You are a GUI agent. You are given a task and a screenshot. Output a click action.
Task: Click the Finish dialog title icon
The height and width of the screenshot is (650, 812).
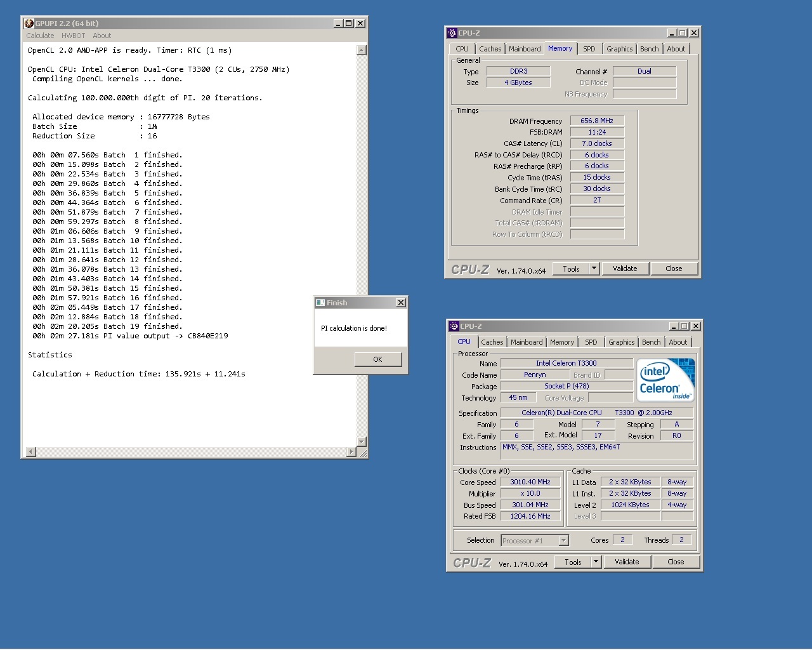pyautogui.click(x=320, y=303)
